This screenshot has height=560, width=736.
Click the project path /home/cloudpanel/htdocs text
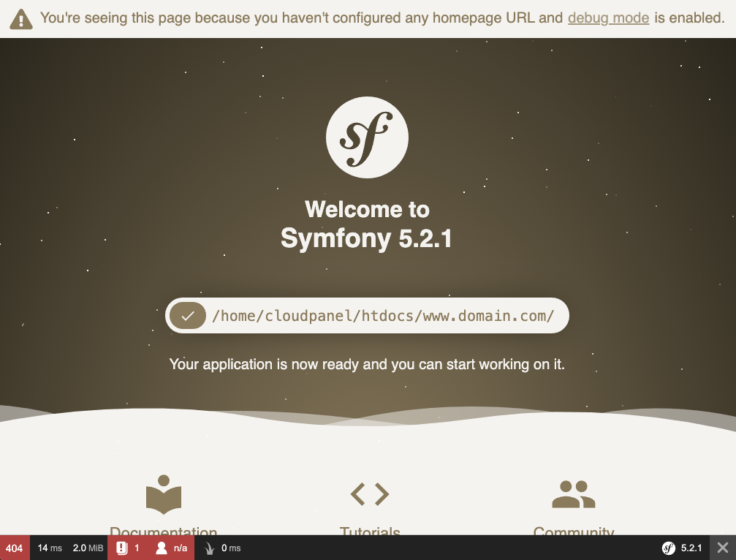383,316
